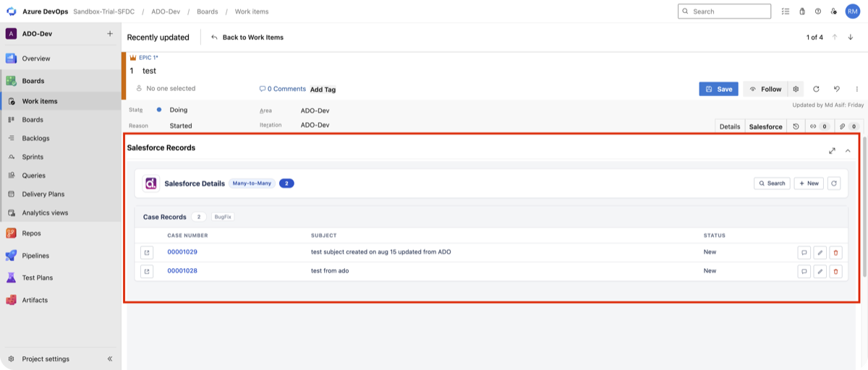This screenshot has width=868, height=370.
Task: Open the Area field ADO-Dev
Action: (315, 111)
